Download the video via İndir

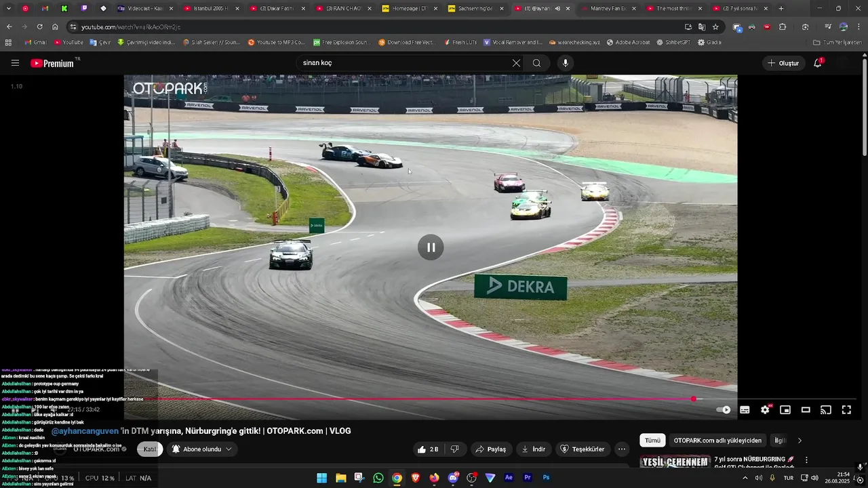coord(534,449)
